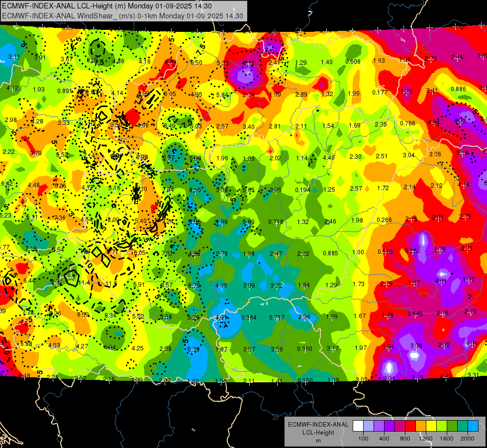Click the lime green legend swatch

tap(442, 426)
